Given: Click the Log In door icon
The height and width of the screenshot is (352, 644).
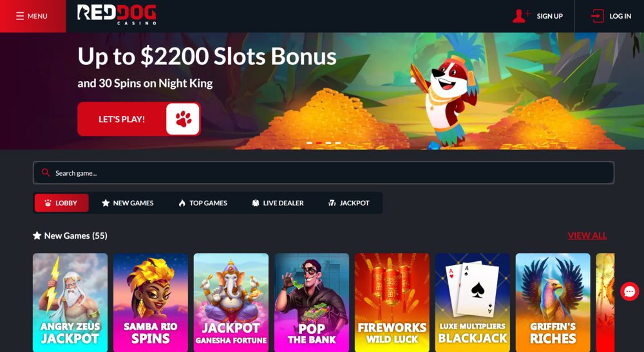Looking at the screenshot, I should tap(597, 16).
